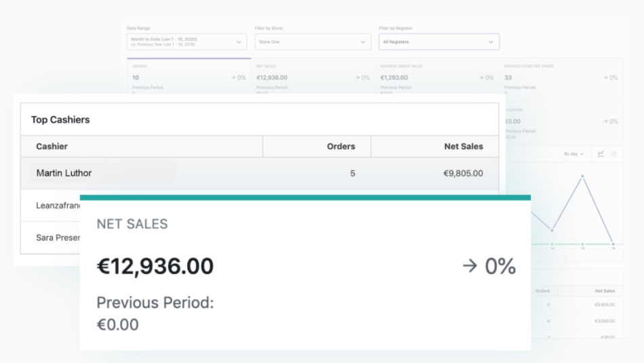Screen dimensions: 644x363
Task: Switch to line chart view icon
Action: 601,154
